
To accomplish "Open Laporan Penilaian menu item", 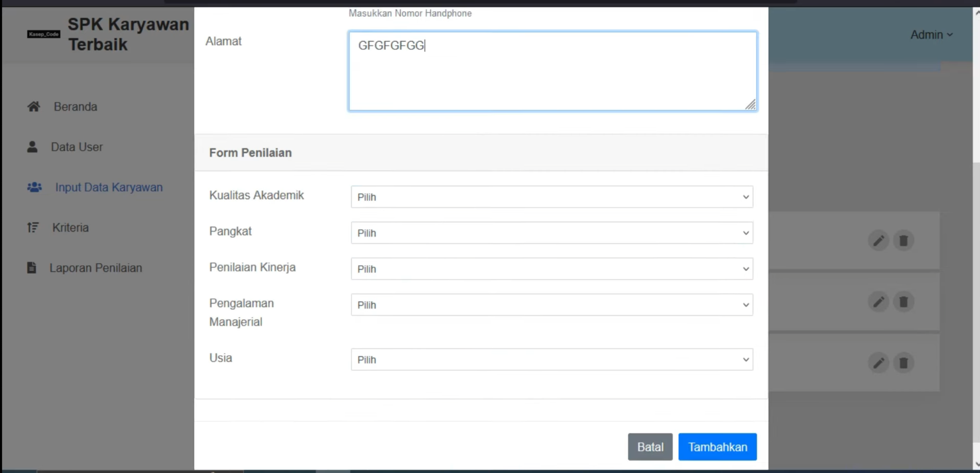I will point(96,268).
